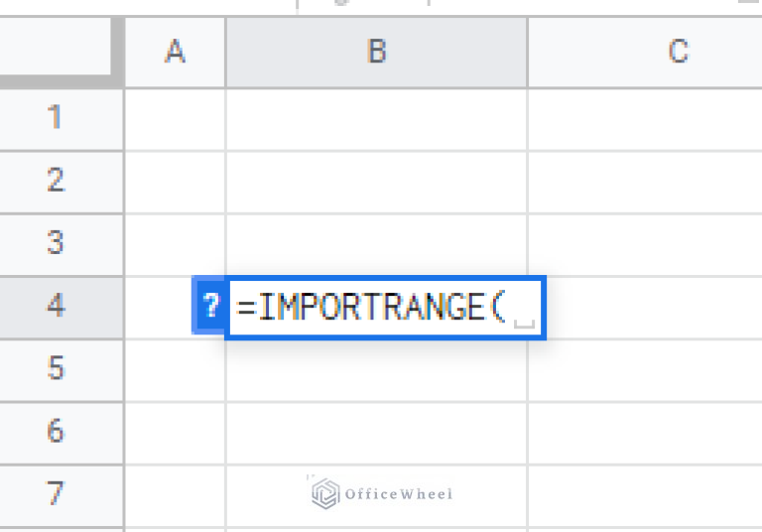Viewport: 762px width, 532px height.
Task: Click cell B2
Action: click(x=376, y=181)
